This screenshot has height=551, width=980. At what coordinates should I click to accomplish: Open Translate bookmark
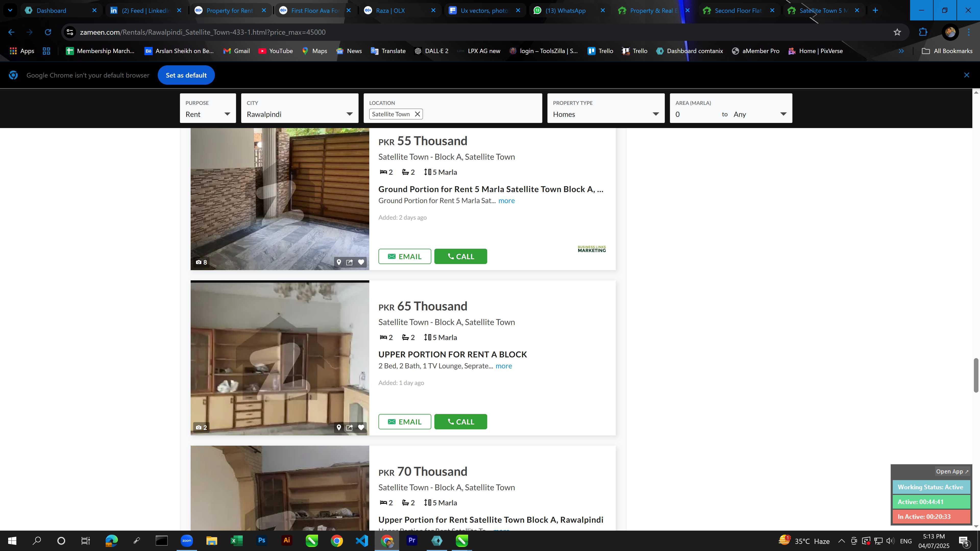pos(388,51)
